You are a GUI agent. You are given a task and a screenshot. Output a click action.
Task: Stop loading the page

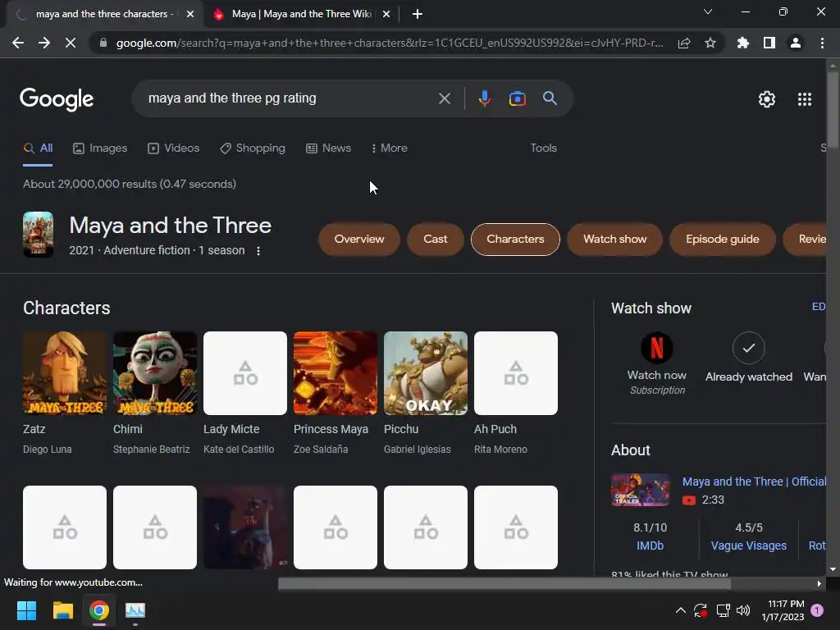coord(71,43)
